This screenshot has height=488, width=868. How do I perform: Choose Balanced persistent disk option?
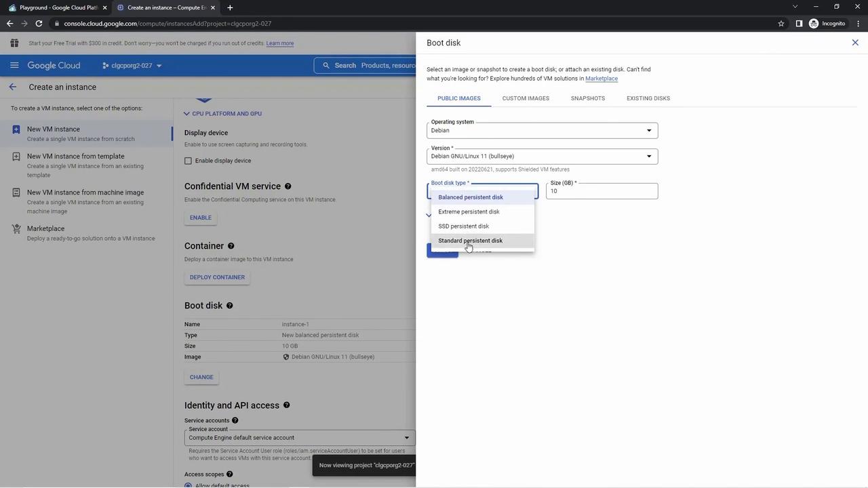(483, 197)
